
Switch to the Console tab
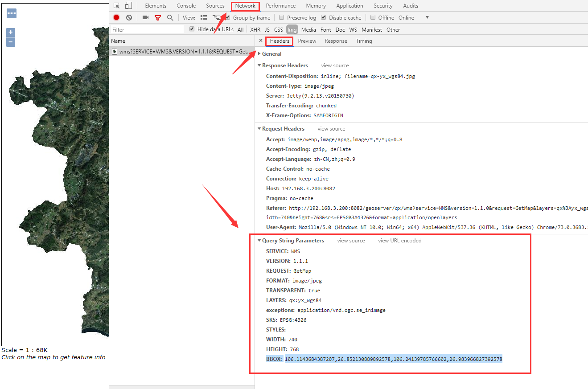tap(186, 5)
